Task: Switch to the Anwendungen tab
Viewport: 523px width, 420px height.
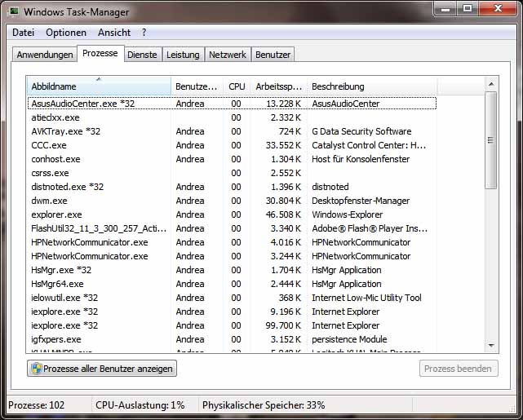Action: point(45,55)
